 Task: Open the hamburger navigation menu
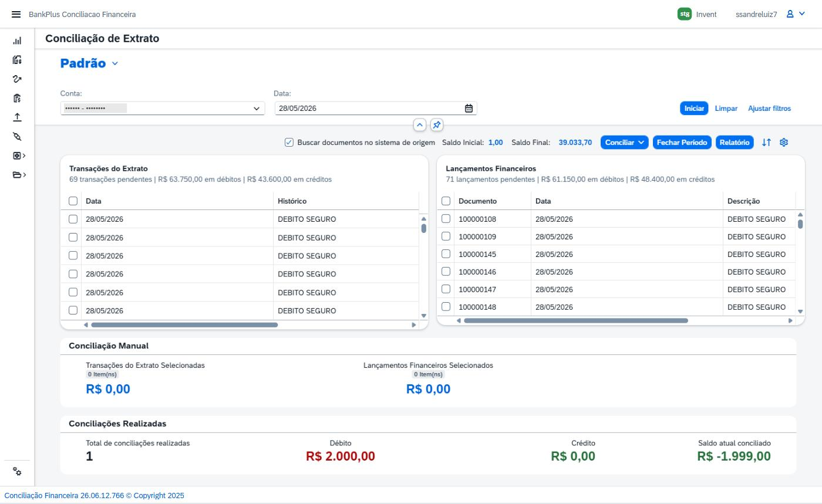(16, 14)
